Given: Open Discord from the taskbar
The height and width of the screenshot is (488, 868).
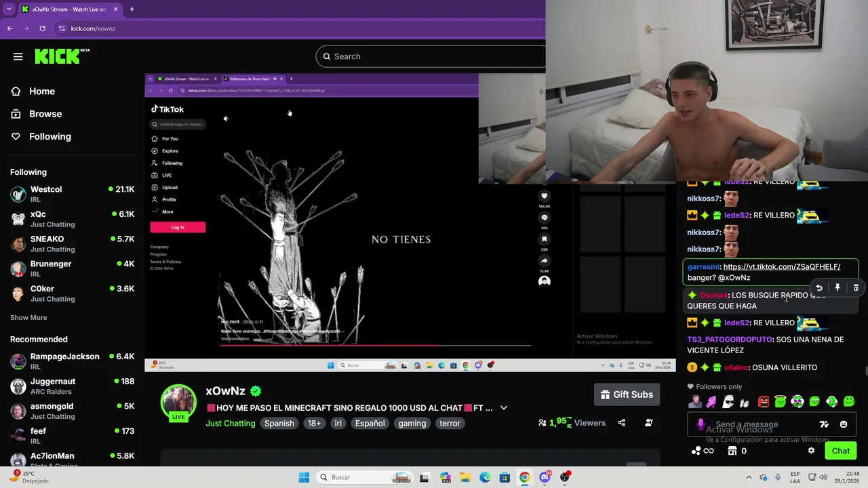Looking at the screenshot, I should pyautogui.click(x=545, y=477).
